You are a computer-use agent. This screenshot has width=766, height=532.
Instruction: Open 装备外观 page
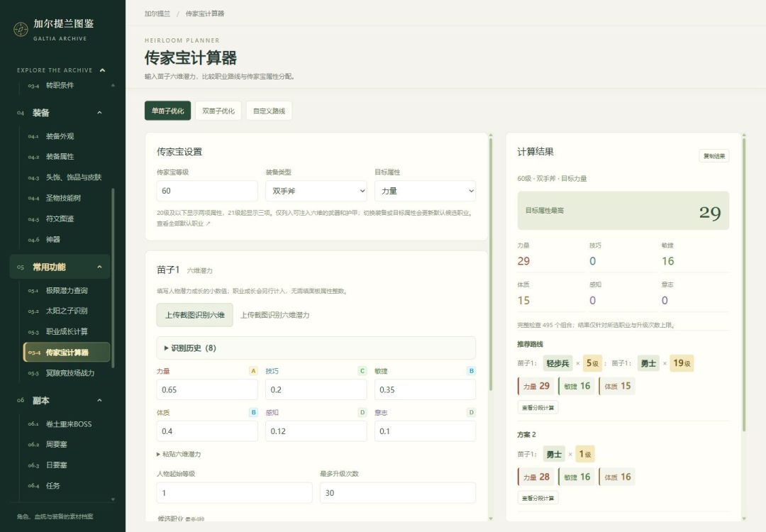60,136
